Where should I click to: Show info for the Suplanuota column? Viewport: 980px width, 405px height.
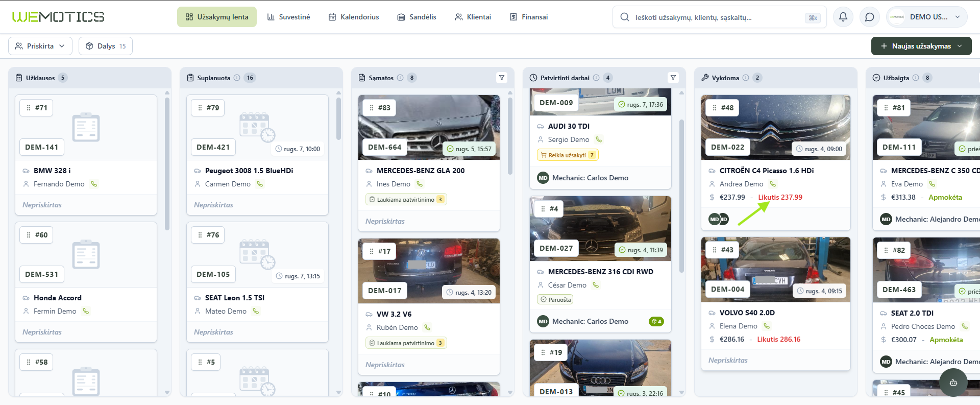237,78
